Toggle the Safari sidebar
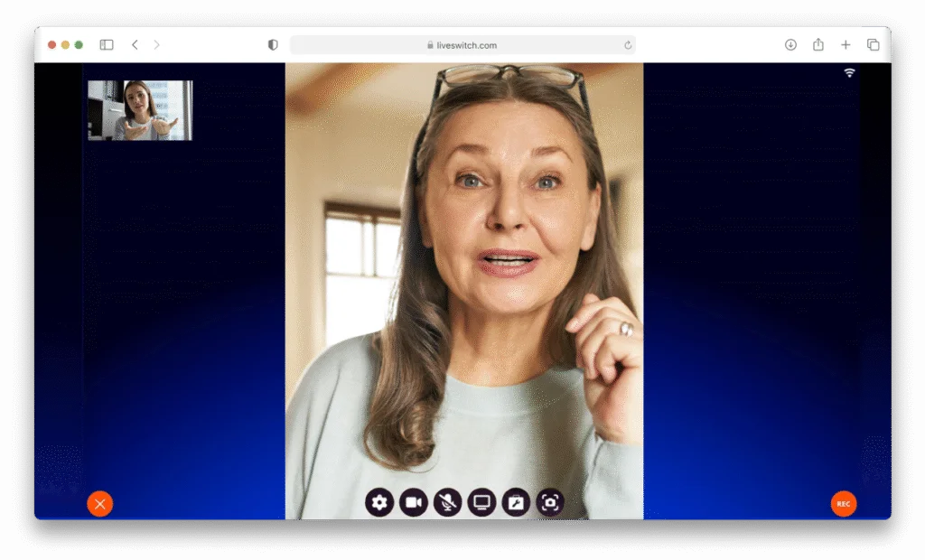The height and width of the screenshot is (560, 925). 107,45
